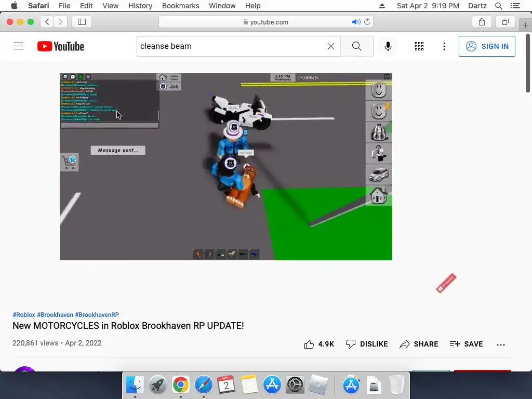Toggle the Safari sidebar
This screenshot has height=399, width=532.
pos(82,22)
